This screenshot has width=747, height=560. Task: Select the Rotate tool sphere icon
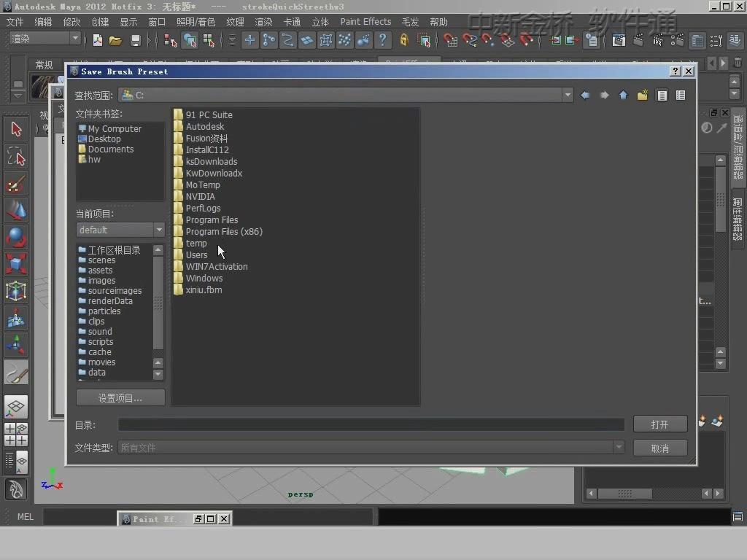[16, 237]
